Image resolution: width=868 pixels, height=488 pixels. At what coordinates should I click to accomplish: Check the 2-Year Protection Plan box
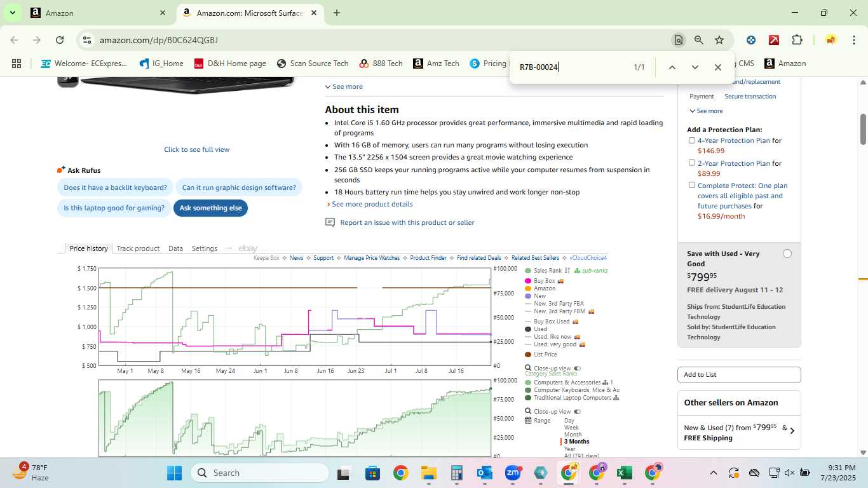click(692, 163)
